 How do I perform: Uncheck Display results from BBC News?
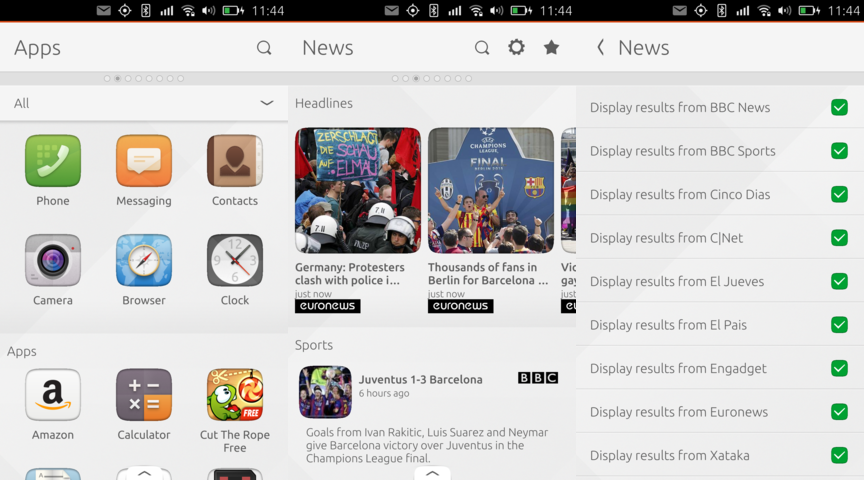pos(839,107)
